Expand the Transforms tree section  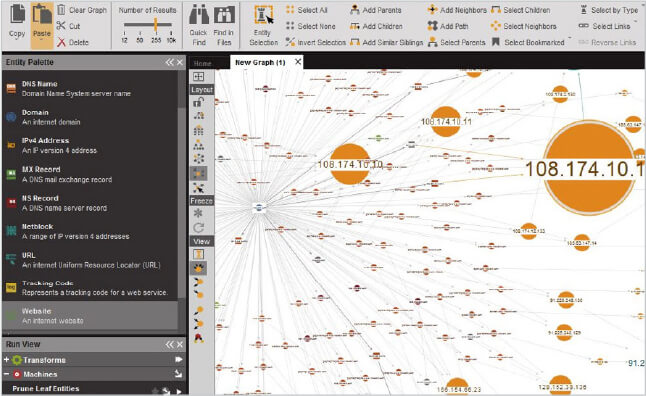click(6, 360)
